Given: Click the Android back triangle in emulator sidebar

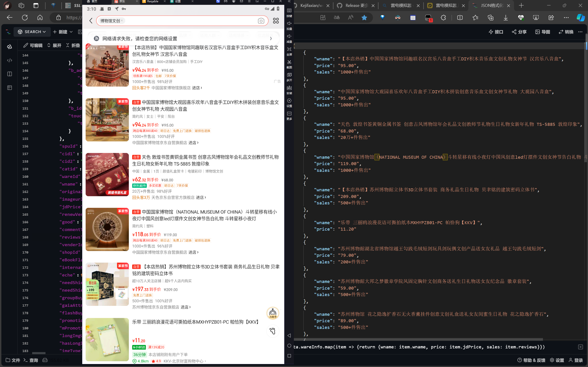Looking at the screenshot, I should click(x=289, y=336).
